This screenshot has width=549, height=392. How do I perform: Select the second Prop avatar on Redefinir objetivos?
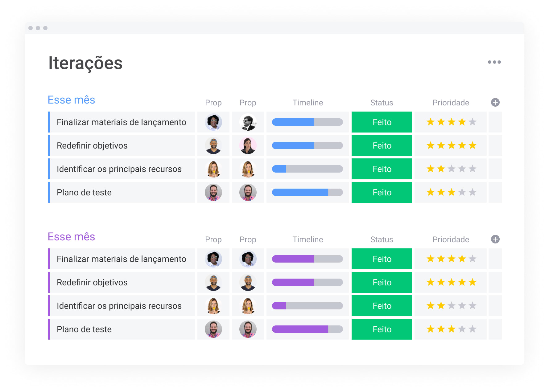tap(248, 145)
